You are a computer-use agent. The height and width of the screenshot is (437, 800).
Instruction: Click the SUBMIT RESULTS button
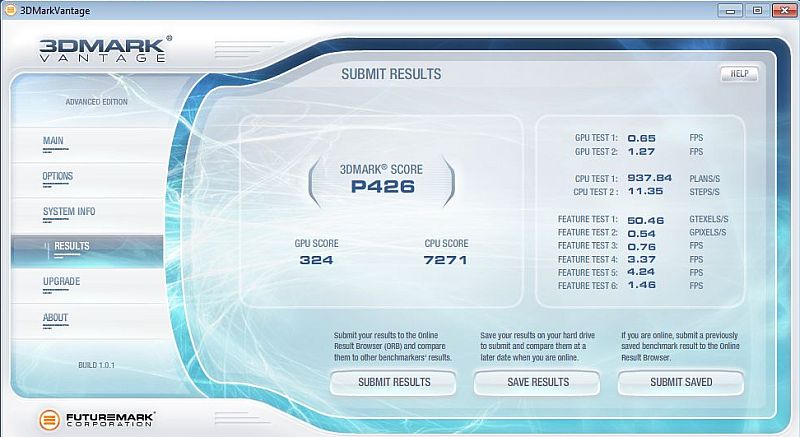(x=393, y=382)
